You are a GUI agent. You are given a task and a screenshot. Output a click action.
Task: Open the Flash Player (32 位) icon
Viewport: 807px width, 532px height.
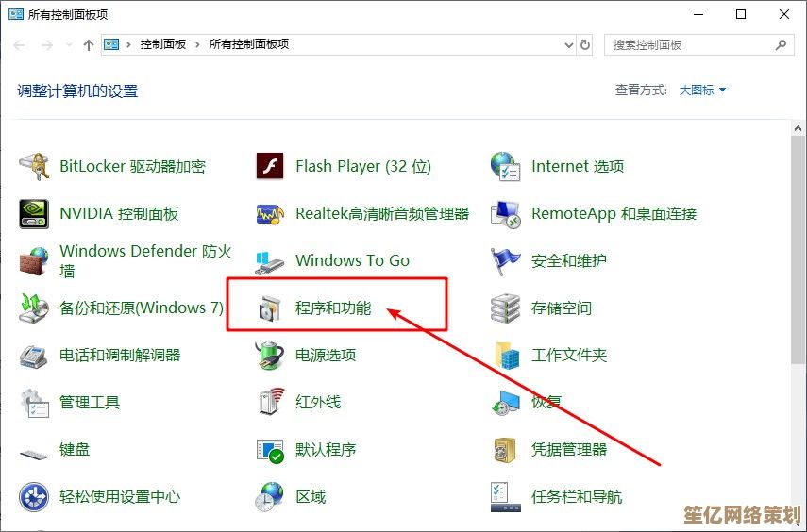(270, 167)
